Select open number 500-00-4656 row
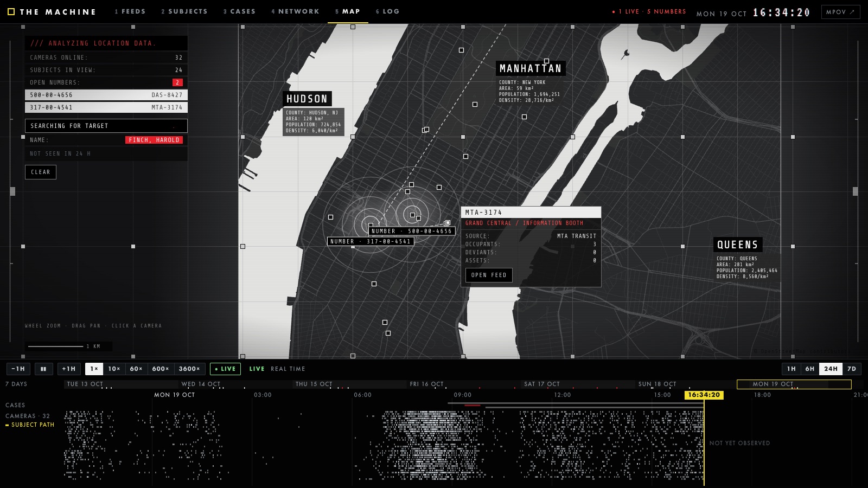868x488 pixels. coord(106,95)
